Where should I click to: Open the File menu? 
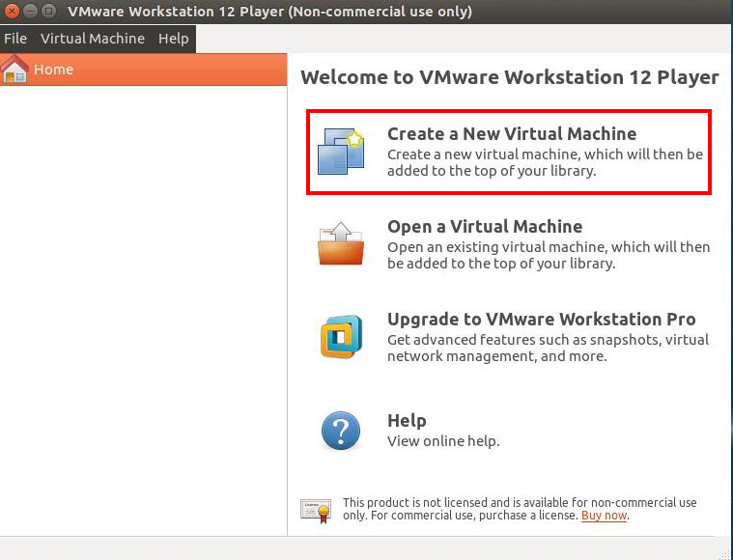15,39
